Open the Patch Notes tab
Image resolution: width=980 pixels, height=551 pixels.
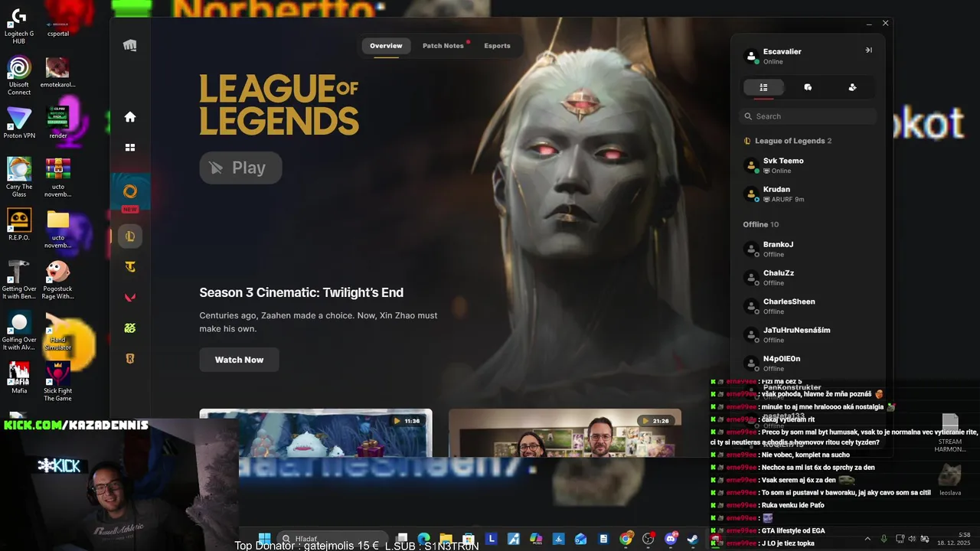443,46
